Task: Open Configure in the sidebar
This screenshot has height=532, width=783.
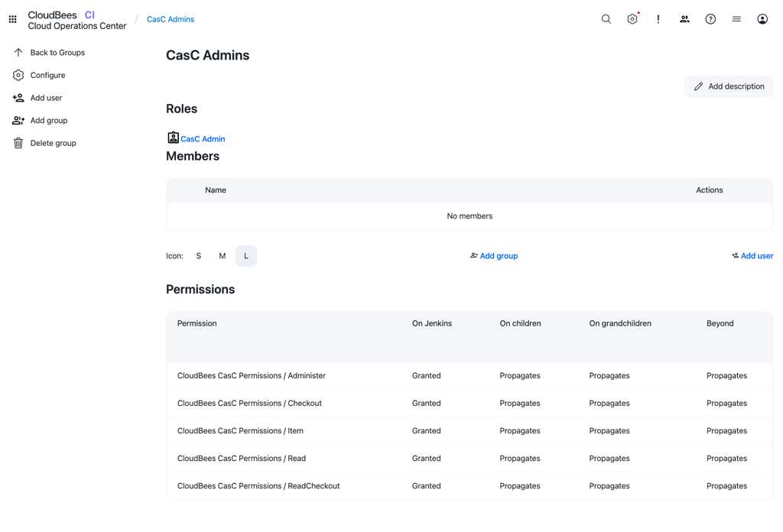Action: point(47,75)
